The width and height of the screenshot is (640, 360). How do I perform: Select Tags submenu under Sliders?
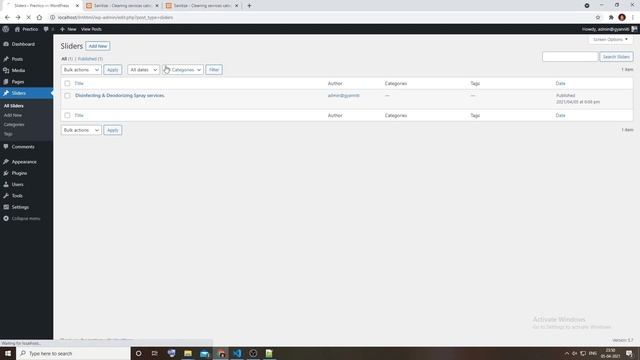click(8, 134)
